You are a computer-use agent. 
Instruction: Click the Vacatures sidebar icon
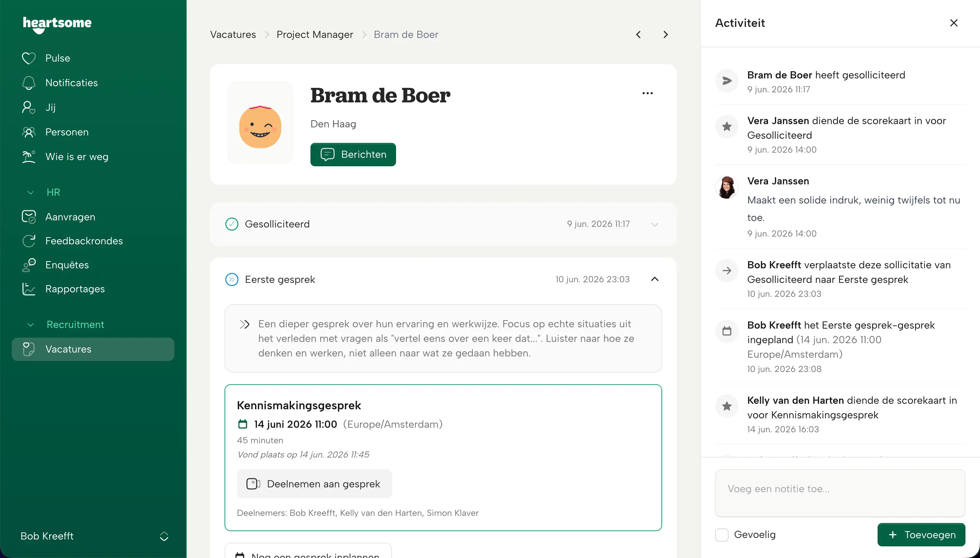(29, 349)
